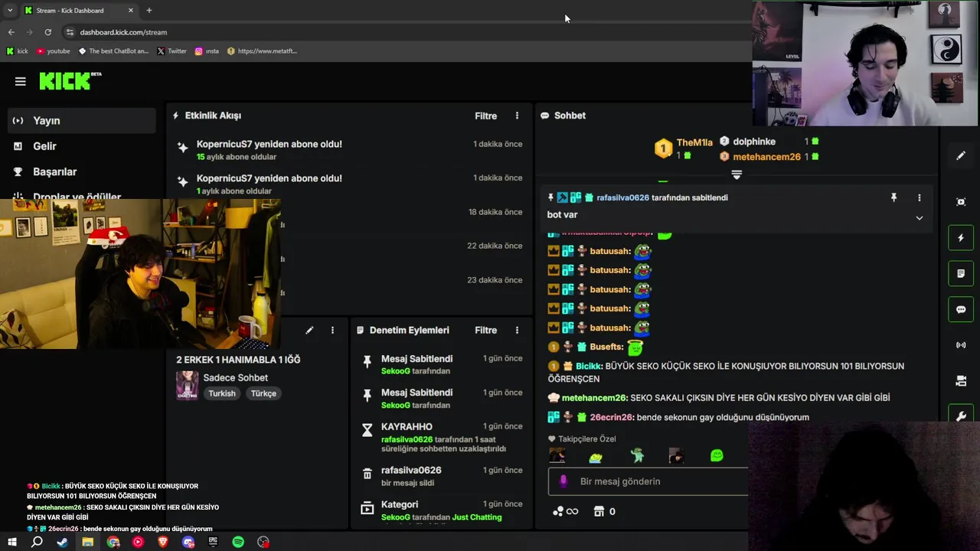Open Filtre in Denetim Eylemleri panel
980x551 pixels.
pyautogui.click(x=485, y=331)
